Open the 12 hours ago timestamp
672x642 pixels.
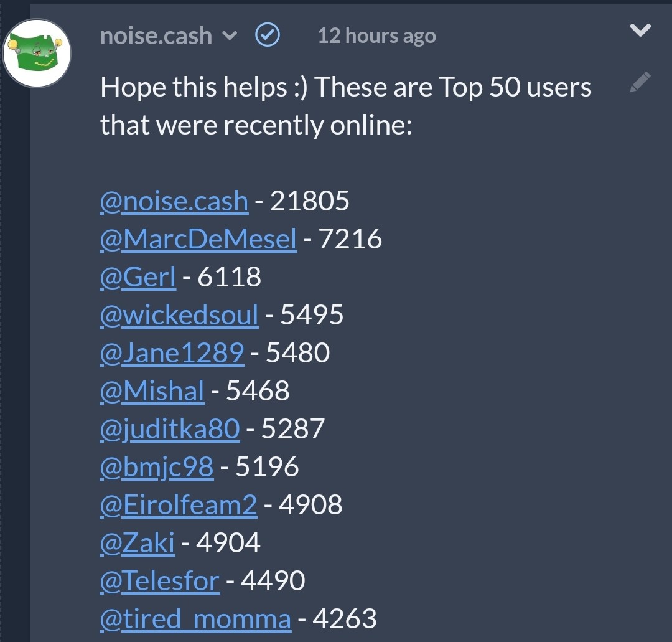point(376,36)
